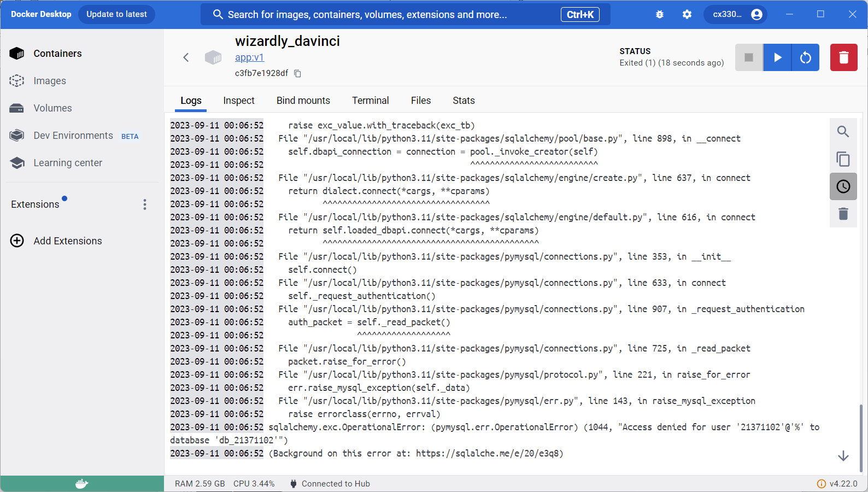Click the Connected to Hub status text
The image size is (868, 492).
336,484
